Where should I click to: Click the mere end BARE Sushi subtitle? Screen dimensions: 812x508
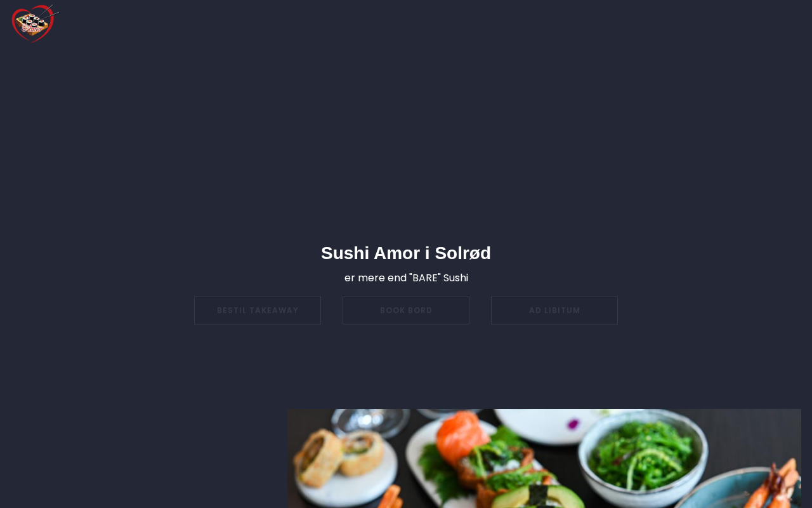pyautogui.click(x=406, y=277)
